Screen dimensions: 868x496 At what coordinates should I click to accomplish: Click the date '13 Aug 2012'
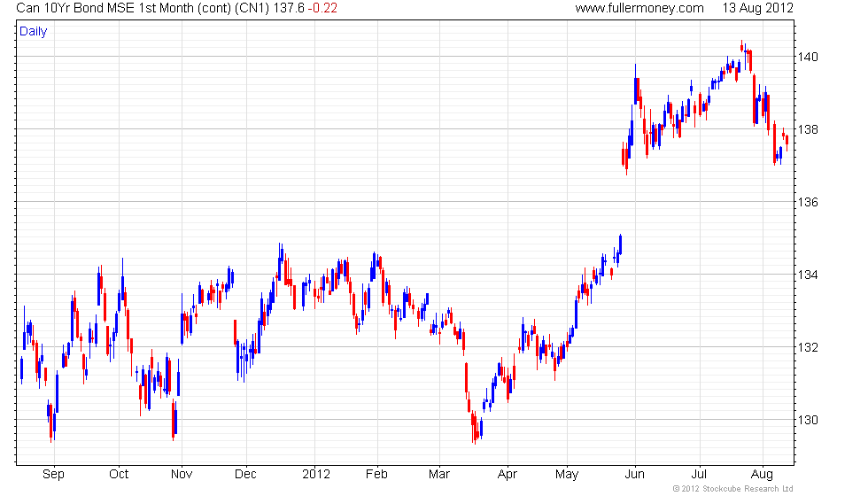tap(758, 8)
